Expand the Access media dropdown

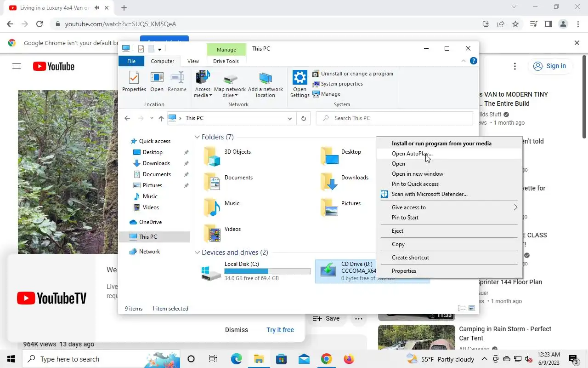click(203, 85)
